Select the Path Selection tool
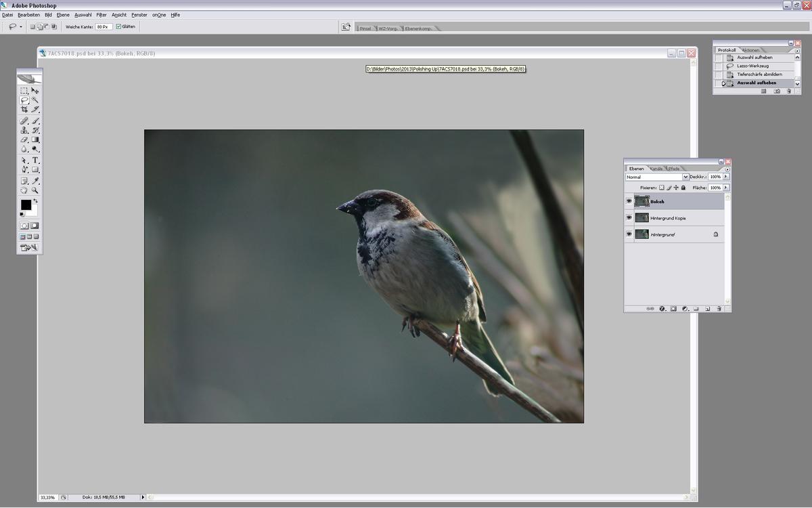812x508 pixels. point(23,161)
